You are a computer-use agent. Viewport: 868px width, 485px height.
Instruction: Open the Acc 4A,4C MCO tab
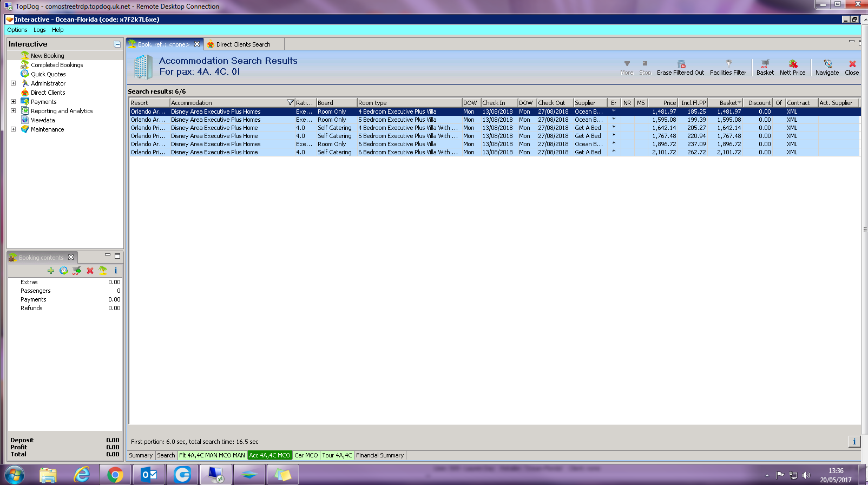click(269, 455)
